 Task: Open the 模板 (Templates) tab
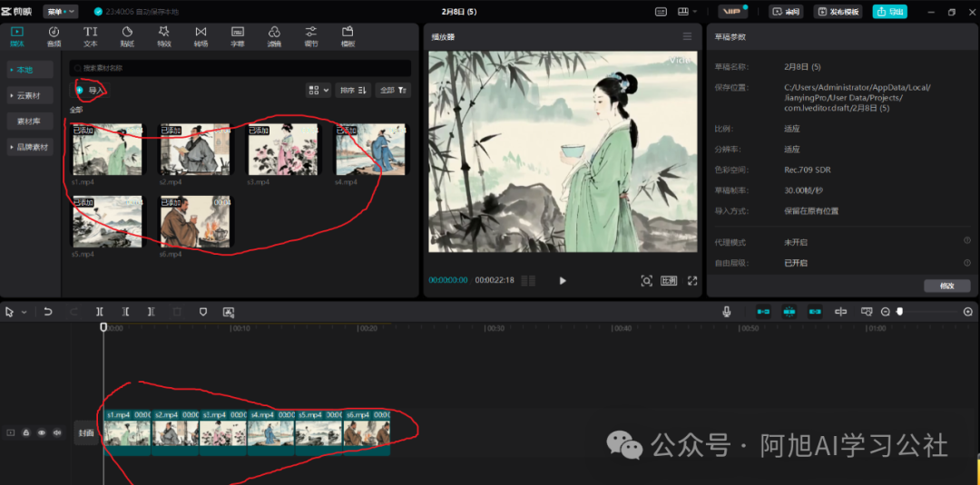[348, 36]
